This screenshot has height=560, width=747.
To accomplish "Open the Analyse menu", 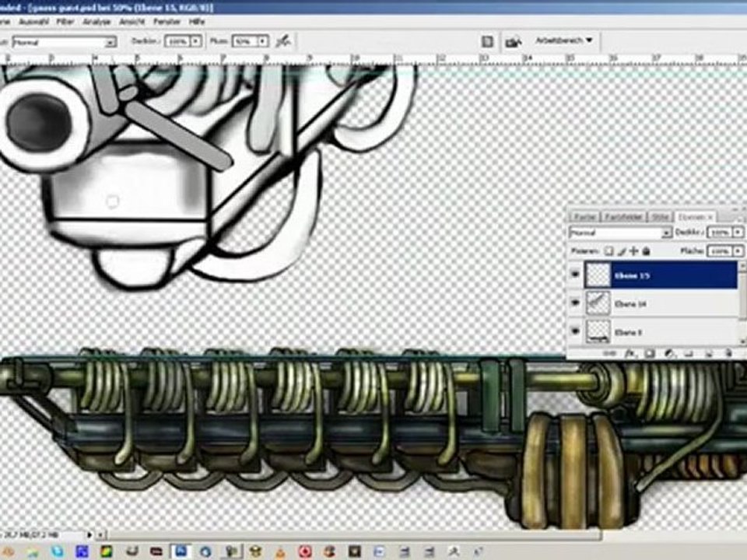I will [96, 22].
